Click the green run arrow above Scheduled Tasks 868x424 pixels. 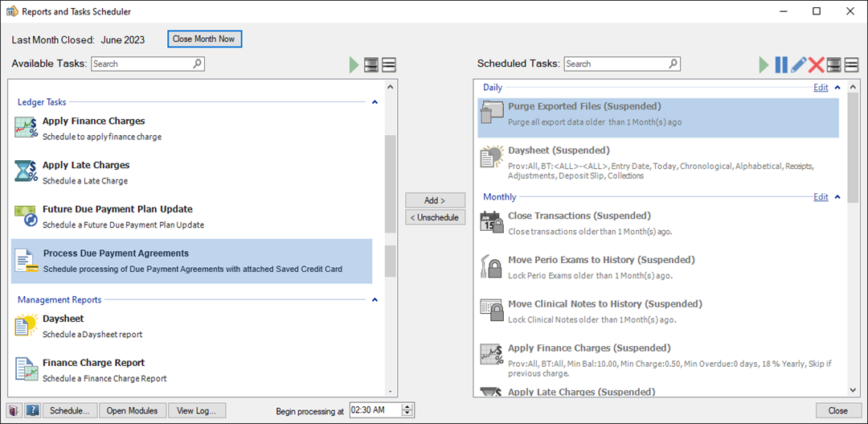764,65
